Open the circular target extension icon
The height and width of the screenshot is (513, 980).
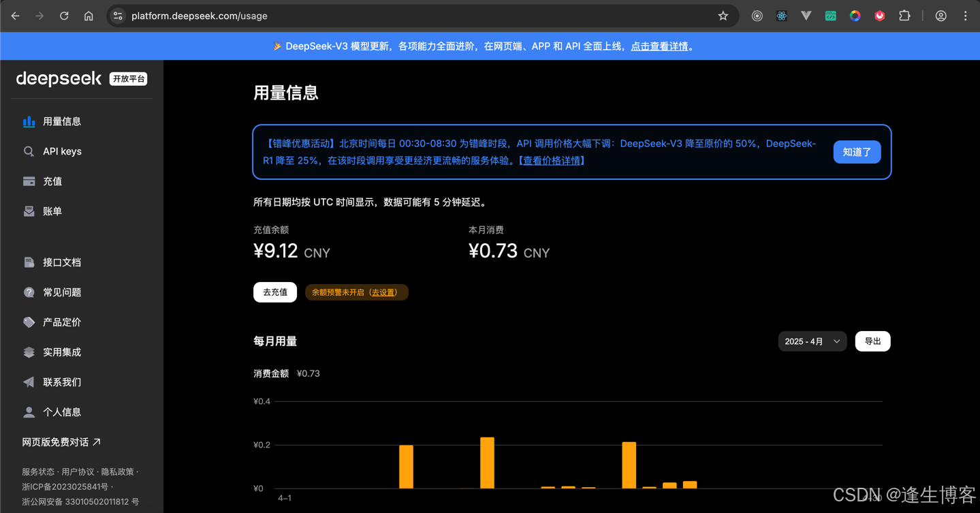pos(757,16)
